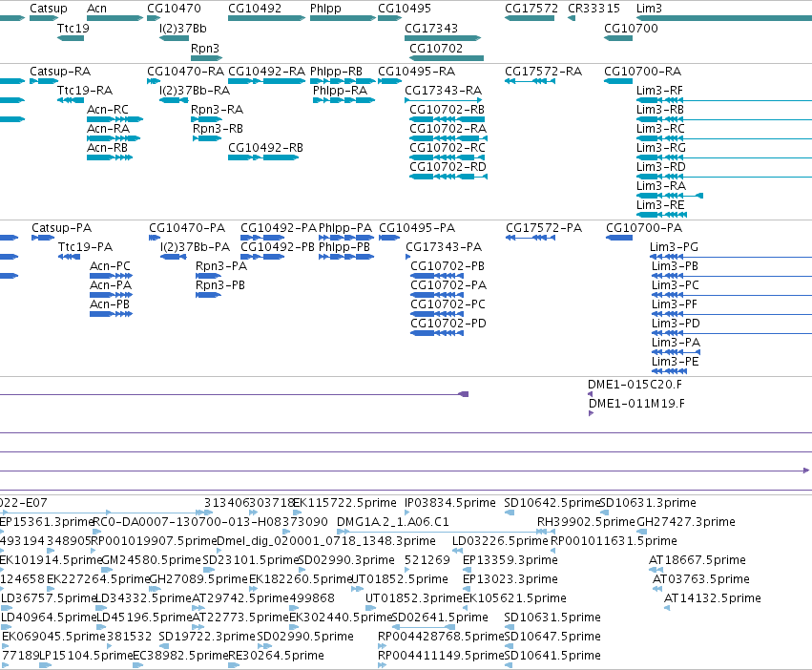
Task: Select the CG10700-RA transcript label
Action: pos(643,71)
